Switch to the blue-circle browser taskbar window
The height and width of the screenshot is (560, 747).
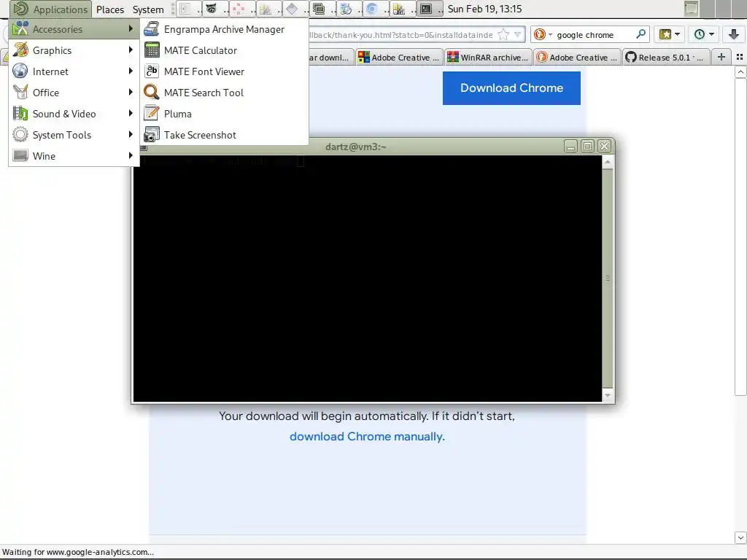coord(376,9)
